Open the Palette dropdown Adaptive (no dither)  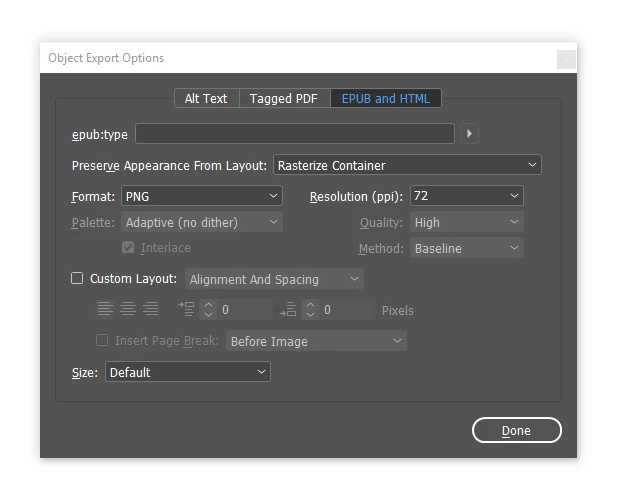pos(202,222)
